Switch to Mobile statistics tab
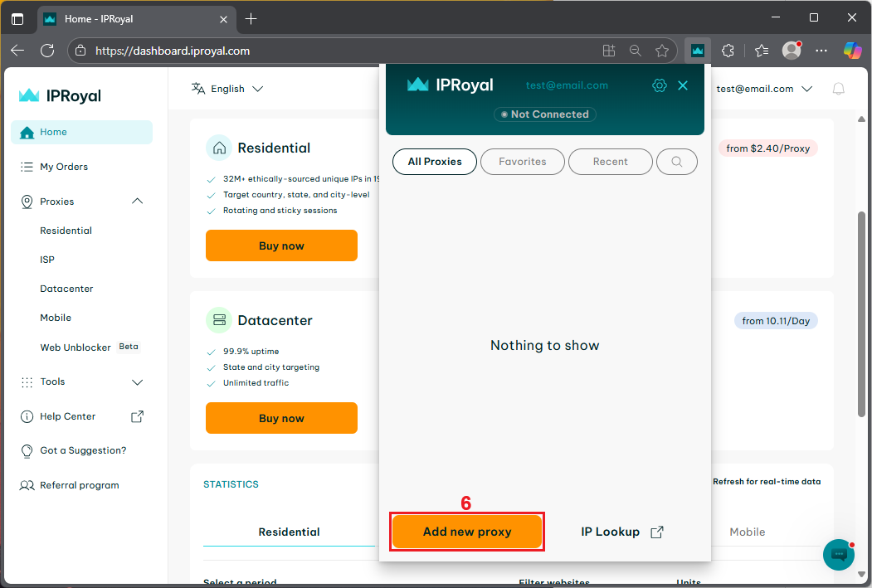872x588 pixels. tap(747, 532)
